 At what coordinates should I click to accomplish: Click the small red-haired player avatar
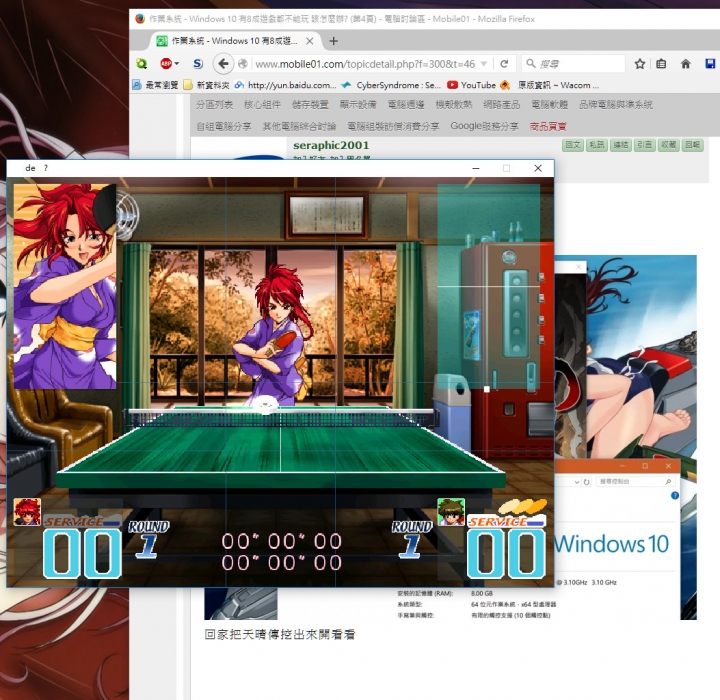point(27,512)
